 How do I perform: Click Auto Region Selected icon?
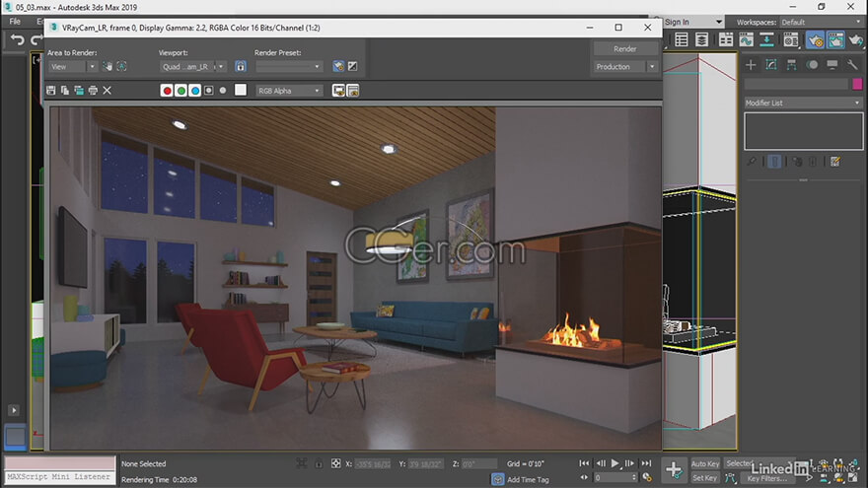(121, 66)
